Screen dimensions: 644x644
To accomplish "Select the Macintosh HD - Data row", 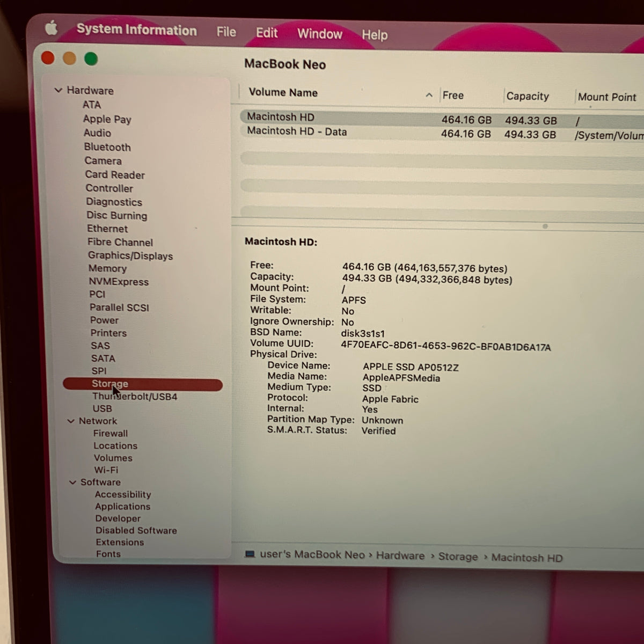I will [441, 133].
